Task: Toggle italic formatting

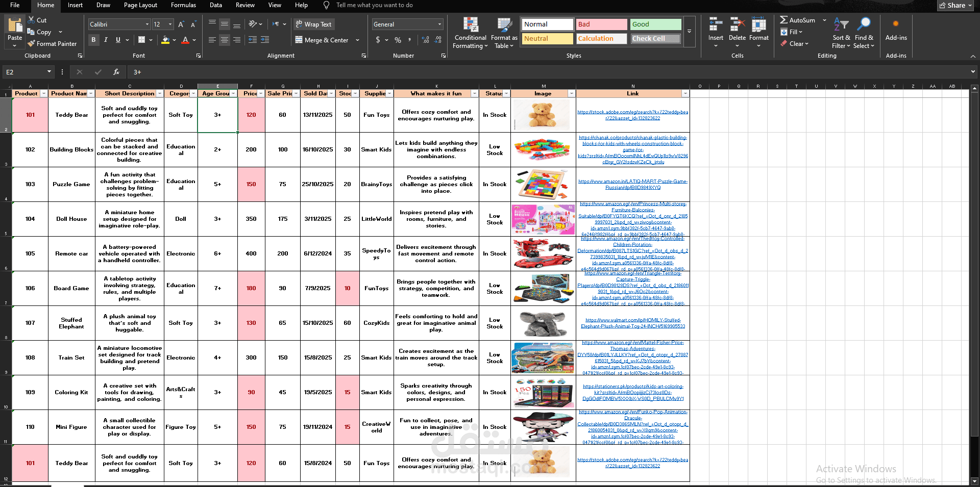Action: click(x=106, y=40)
